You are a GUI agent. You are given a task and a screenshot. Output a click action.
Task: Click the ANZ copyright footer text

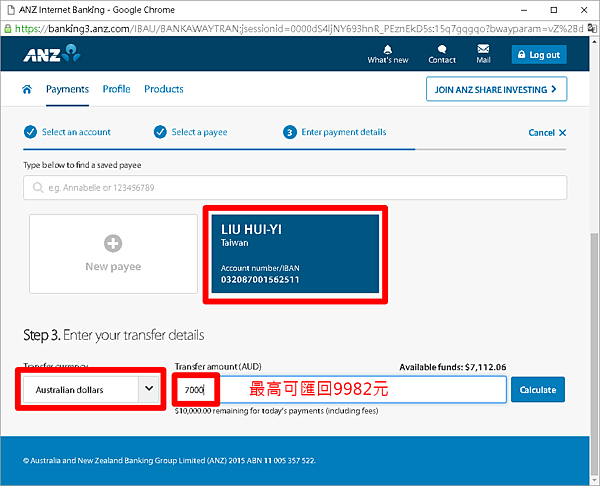[169, 460]
